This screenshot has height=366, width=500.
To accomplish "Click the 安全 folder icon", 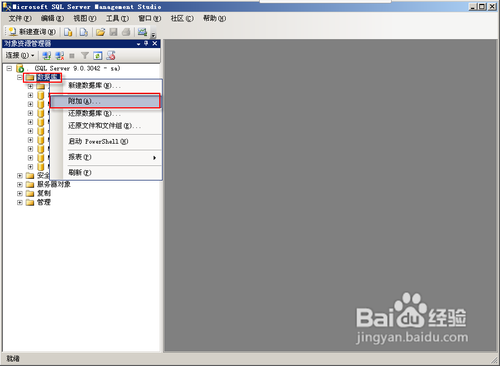I will (30, 175).
